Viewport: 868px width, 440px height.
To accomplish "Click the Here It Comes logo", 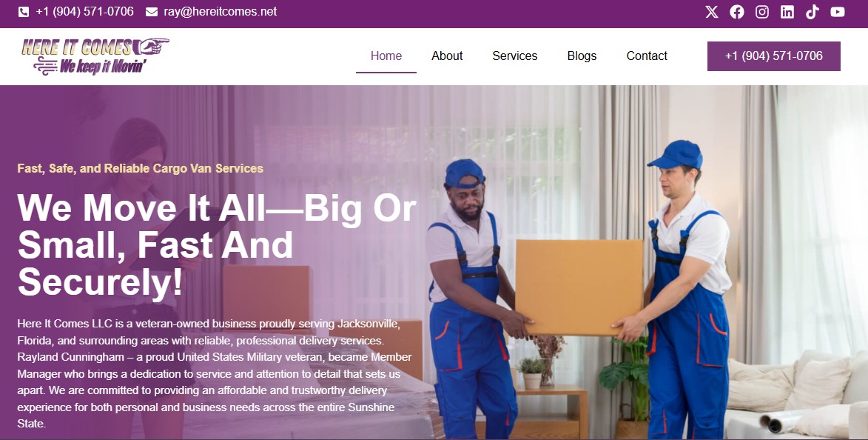I will tap(95, 56).
